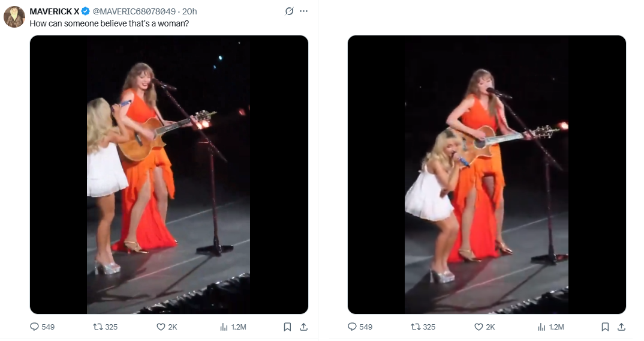Viewport: 644px width, 341px height.
Task: Bookmark the left post
Action: point(287,327)
